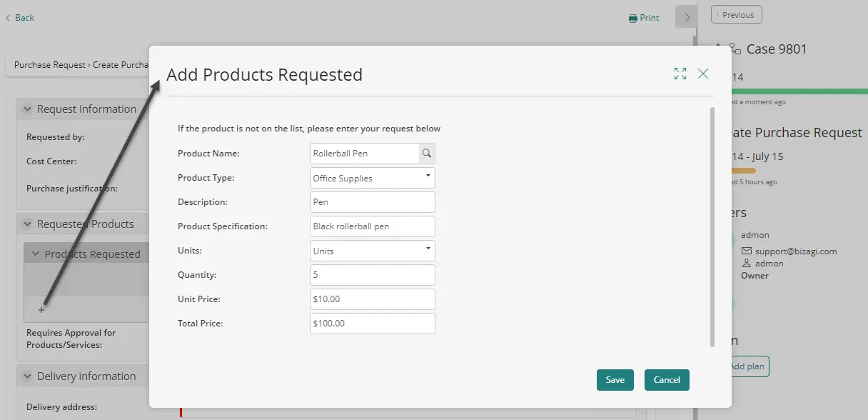Image resolution: width=868 pixels, height=420 pixels.
Task: Click the Total Price field
Action: (373, 324)
